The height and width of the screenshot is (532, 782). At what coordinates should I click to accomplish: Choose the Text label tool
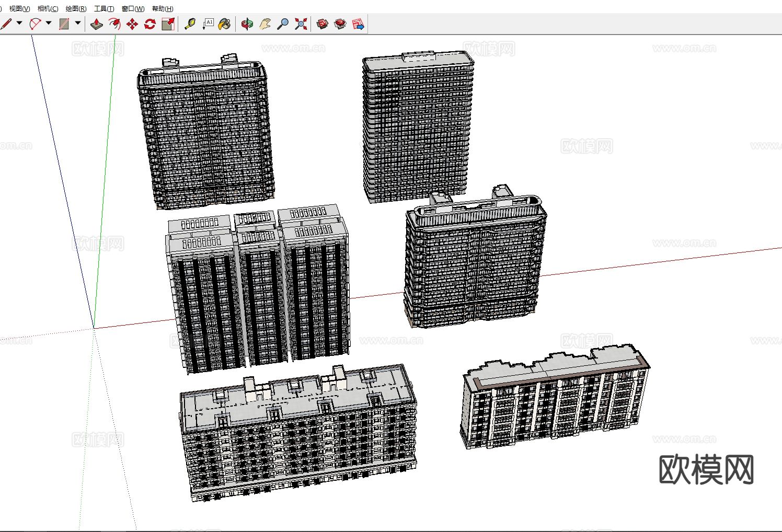pyautogui.click(x=208, y=24)
